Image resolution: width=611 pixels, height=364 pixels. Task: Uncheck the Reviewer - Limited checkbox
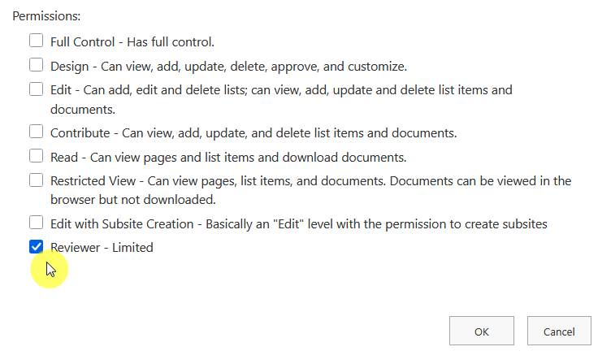point(37,247)
